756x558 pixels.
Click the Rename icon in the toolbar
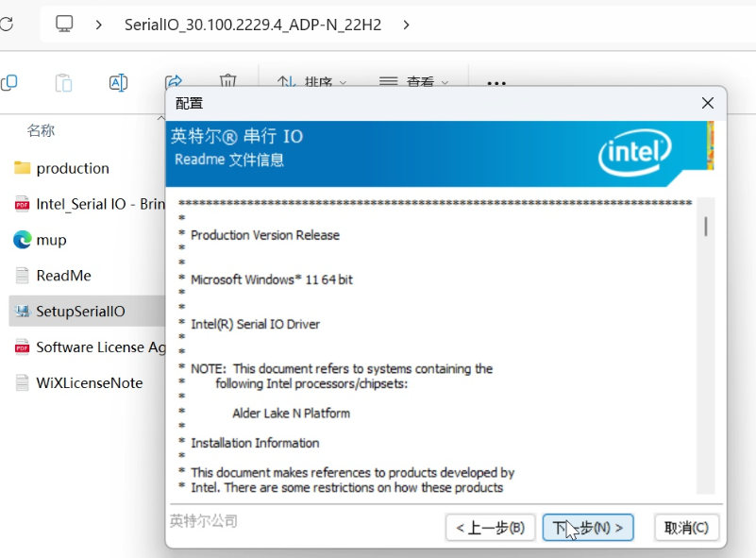[118, 83]
